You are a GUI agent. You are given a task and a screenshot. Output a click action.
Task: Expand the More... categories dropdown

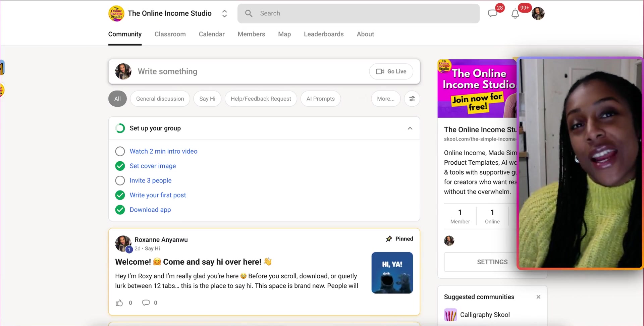tap(385, 99)
